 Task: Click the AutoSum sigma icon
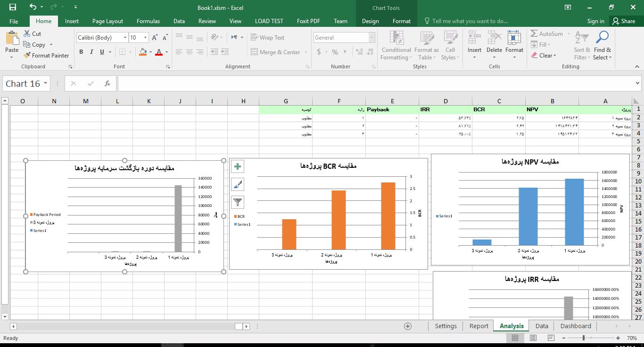534,34
